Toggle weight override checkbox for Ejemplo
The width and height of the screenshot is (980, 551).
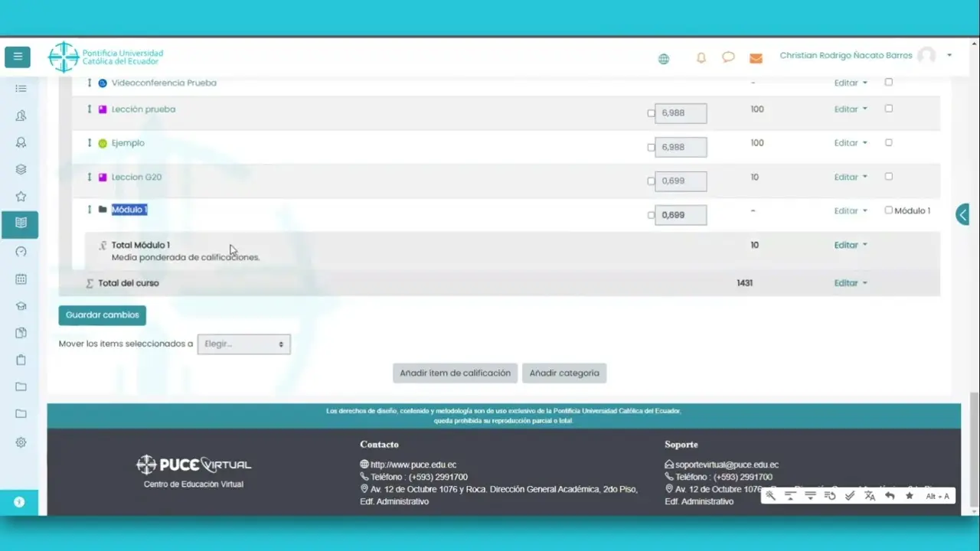(652, 148)
